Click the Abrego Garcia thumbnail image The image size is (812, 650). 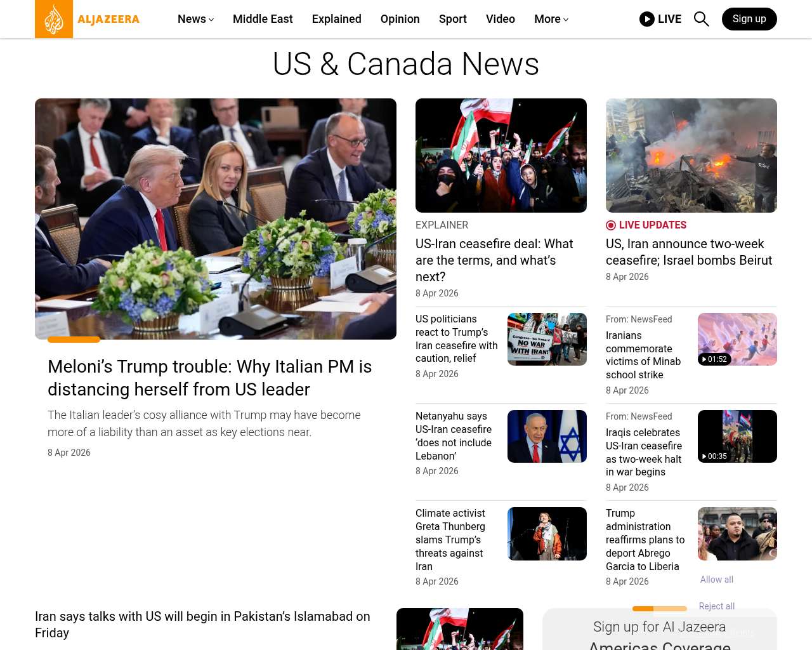pyautogui.click(x=737, y=534)
